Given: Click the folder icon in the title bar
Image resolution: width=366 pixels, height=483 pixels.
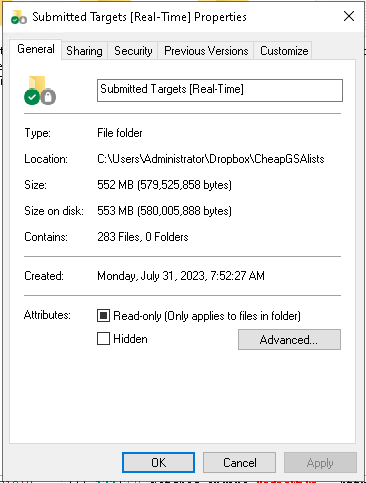Looking at the screenshot, I should pyautogui.click(x=19, y=17).
